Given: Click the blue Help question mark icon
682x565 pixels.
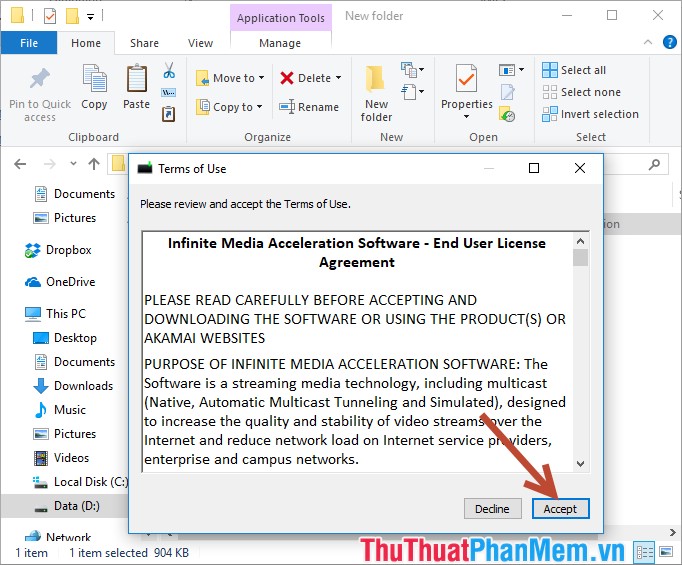Looking at the screenshot, I should pyautogui.click(x=670, y=42).
